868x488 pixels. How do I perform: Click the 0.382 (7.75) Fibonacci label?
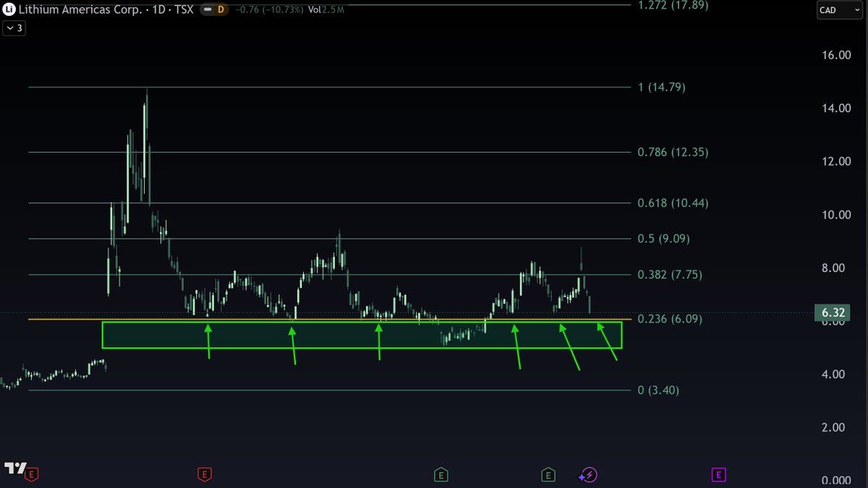click(670, 275)
